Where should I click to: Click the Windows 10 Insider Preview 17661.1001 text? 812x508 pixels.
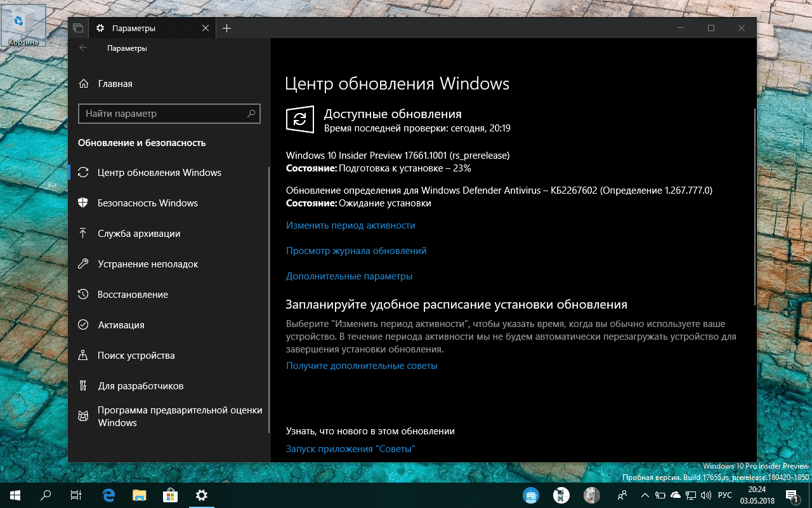pos(398,155)
